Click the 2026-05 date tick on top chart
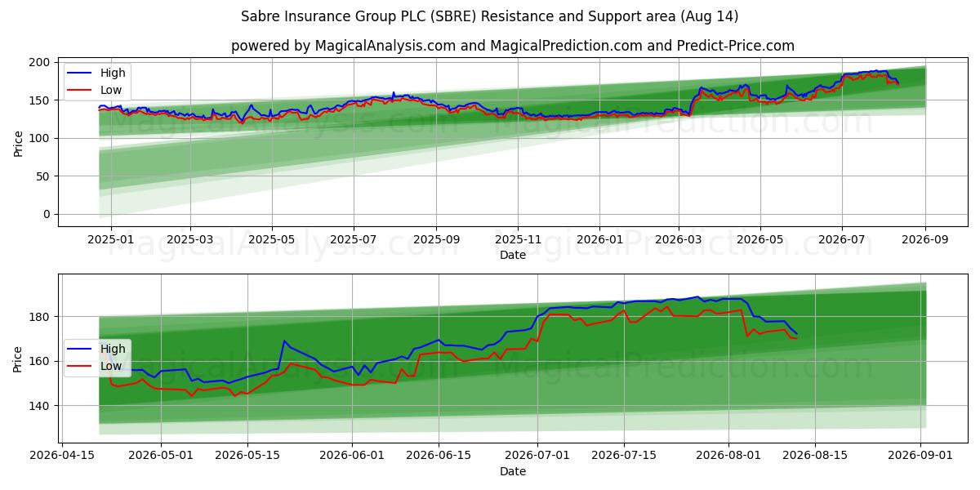This screenshot has width=980, height=490. tap(760, 240)
